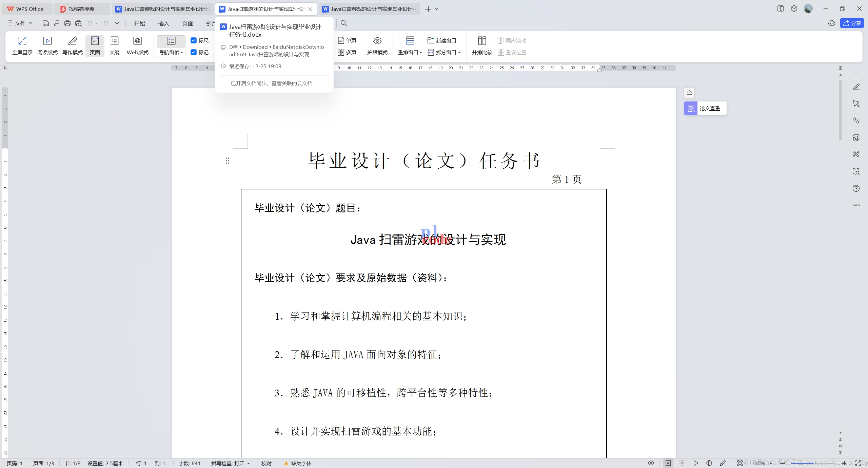
Task: Click the 全屏显示 fullscreen icon
Action: [22, 46]
